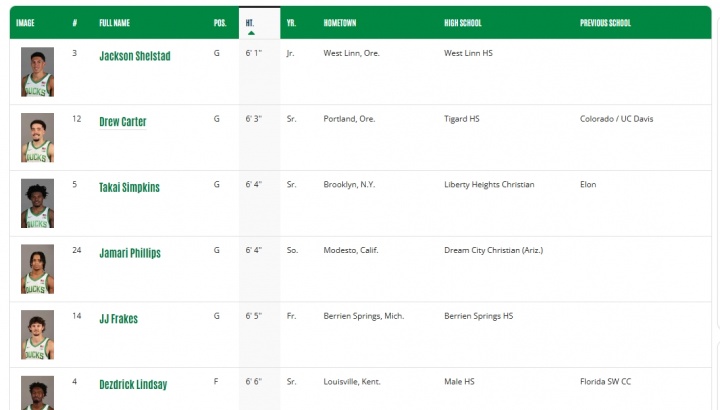Sort the table by Full Name header
This screenshot has width=720, height=410.
point(114,23)
